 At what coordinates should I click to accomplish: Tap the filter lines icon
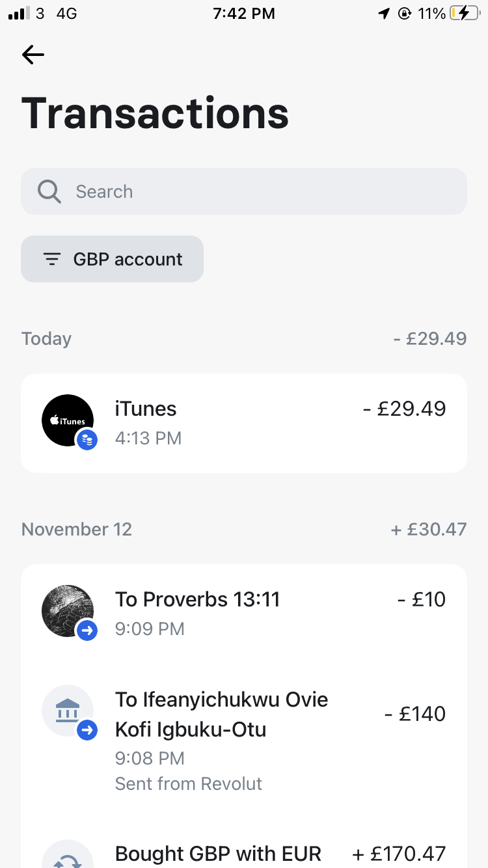52,259
